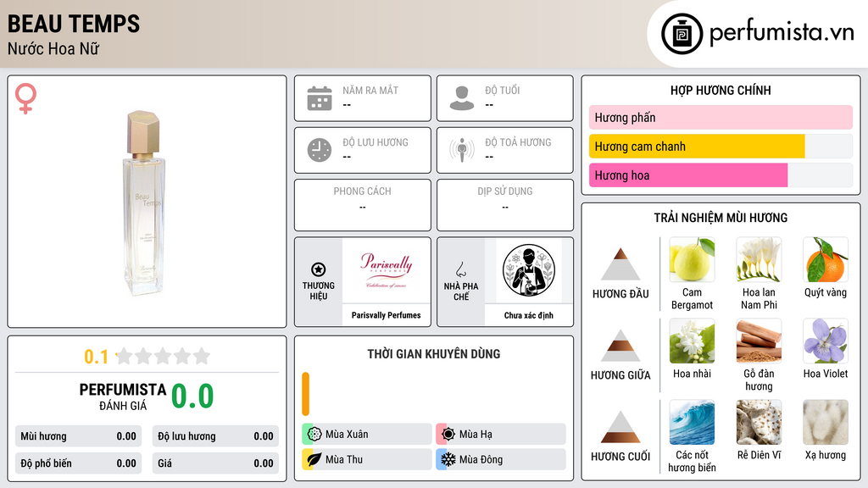Click the sillage icon beside Độ Toả Hương

(462, 150)
